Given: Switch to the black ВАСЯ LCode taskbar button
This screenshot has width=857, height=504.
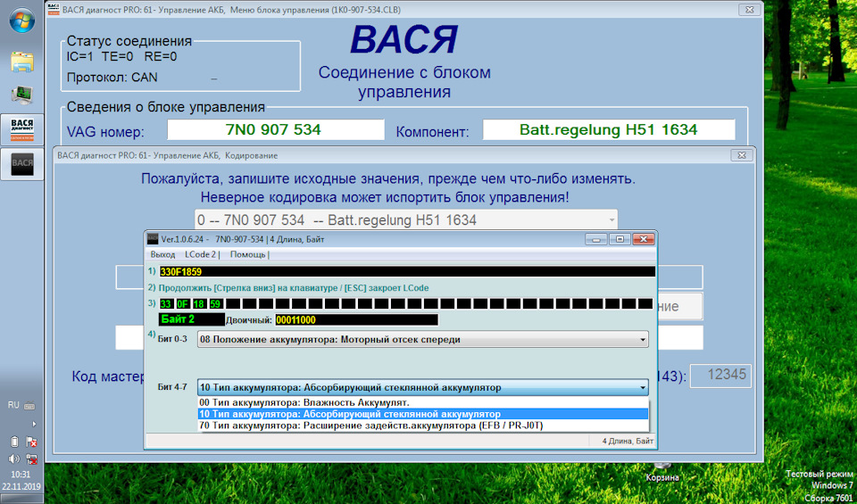Looking at the screenshot, I should point(22,164).
